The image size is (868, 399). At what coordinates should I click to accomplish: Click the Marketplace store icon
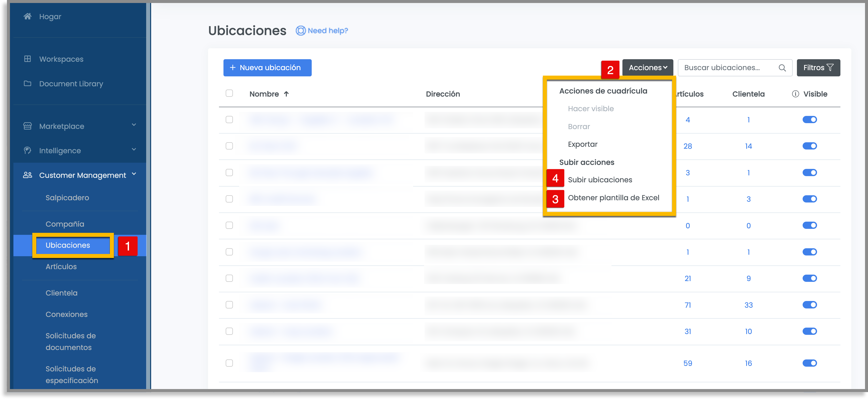pos(28,126)
